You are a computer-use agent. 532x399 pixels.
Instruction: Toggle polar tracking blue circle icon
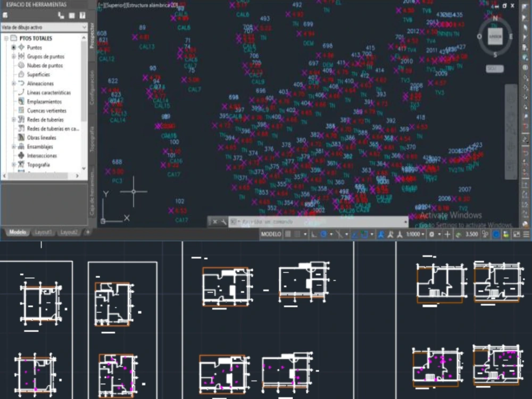pos(323,234)
